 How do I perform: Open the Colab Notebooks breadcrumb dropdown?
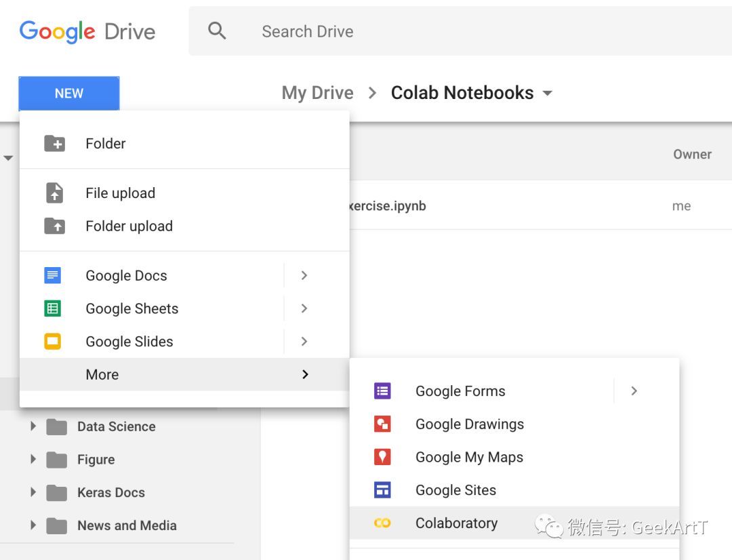(x=548, y=94)
